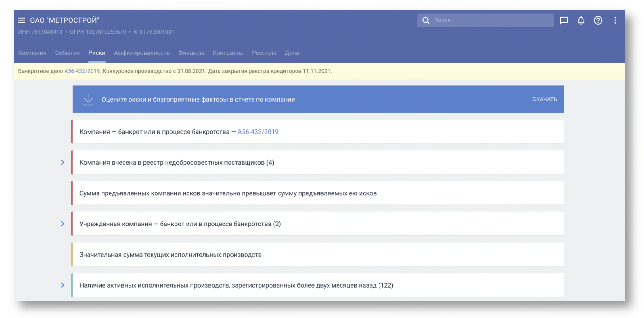Open the Аффилированность tab
Image resolution: width=644 pixels, height=318 pixels.
(142, 53)
